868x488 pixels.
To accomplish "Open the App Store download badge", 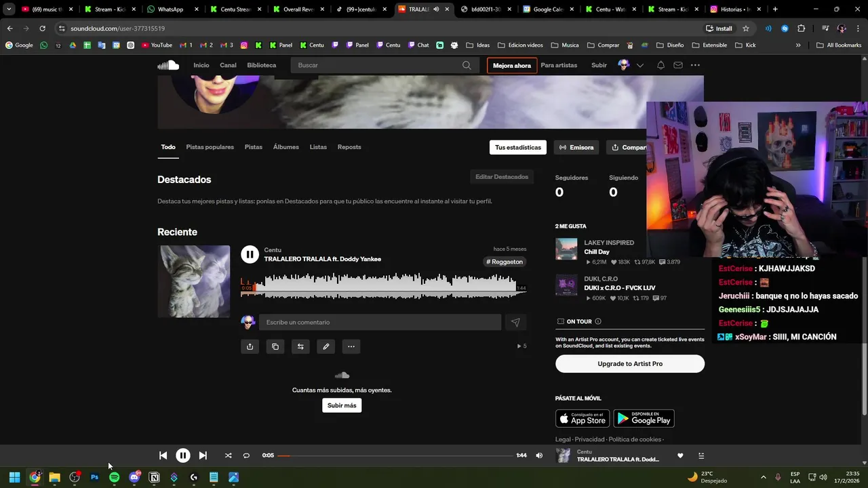I will [x=583, y=418].
